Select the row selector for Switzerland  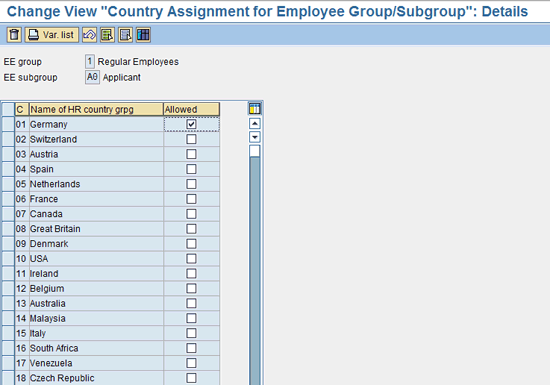coord(8,139)
